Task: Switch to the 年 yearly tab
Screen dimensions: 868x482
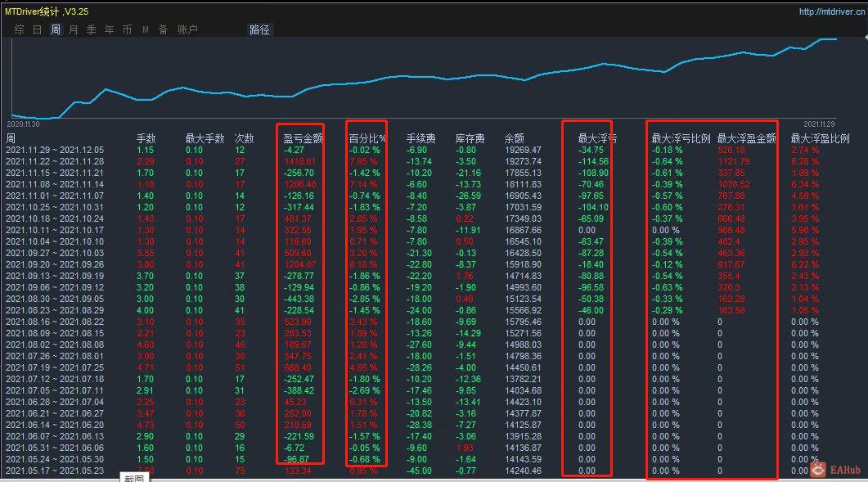Action: pos(109,30)
